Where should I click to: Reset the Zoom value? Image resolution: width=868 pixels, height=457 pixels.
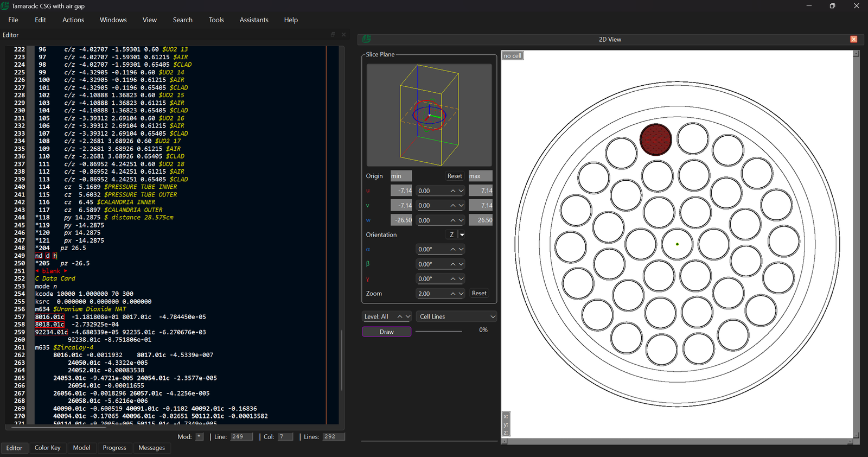[479, 294]
